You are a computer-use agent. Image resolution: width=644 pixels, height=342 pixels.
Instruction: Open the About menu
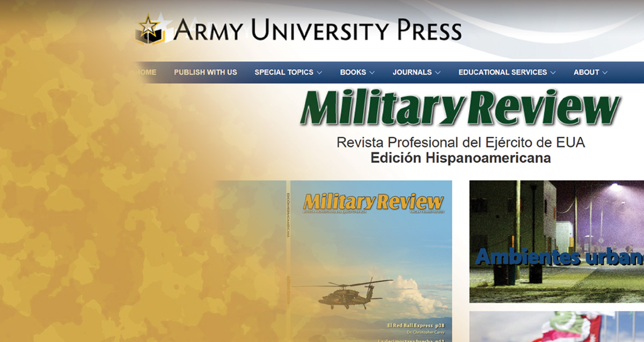(587, 72)
